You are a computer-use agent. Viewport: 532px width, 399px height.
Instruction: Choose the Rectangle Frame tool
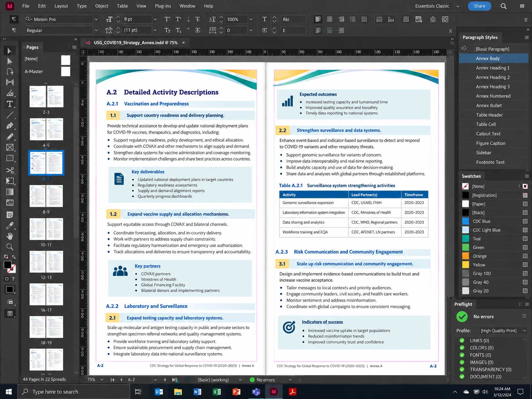pyautogui.click(x=10, y=148)
